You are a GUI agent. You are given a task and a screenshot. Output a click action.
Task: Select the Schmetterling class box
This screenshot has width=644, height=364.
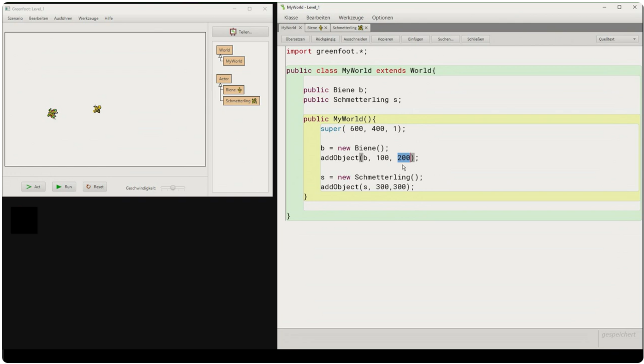click(241, 101)
